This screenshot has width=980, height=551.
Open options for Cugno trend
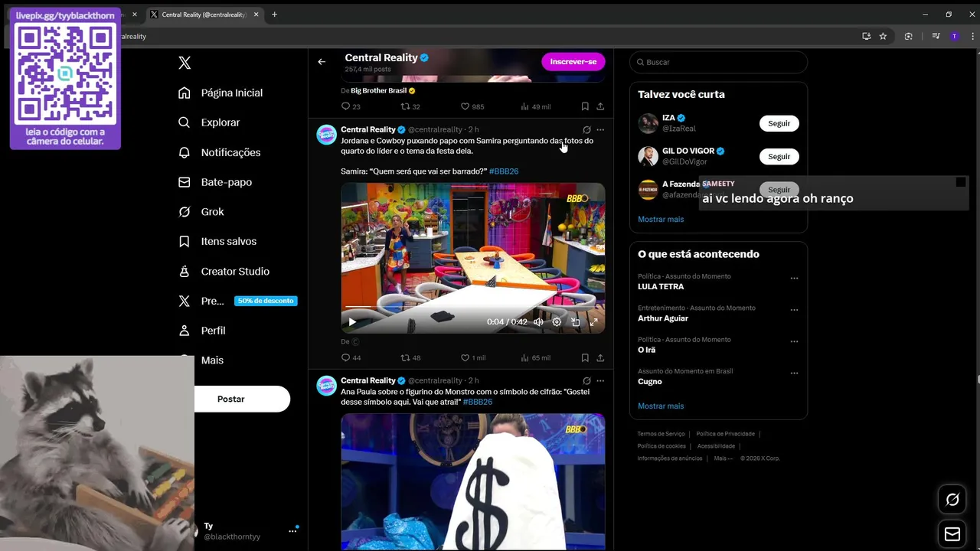coord(794,373)
